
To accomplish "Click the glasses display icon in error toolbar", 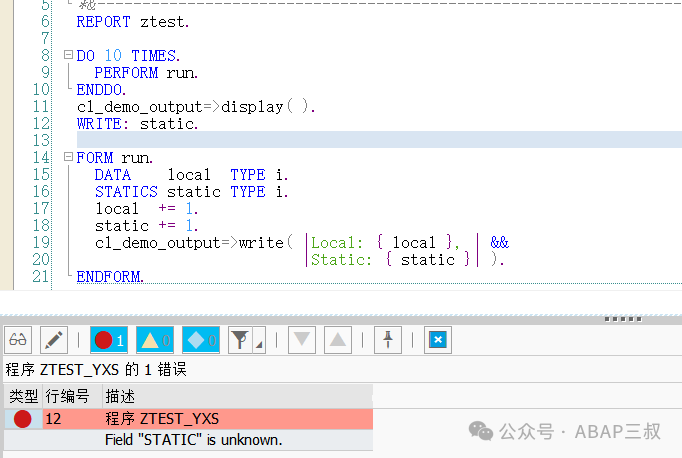I will (x=18, y=340).
